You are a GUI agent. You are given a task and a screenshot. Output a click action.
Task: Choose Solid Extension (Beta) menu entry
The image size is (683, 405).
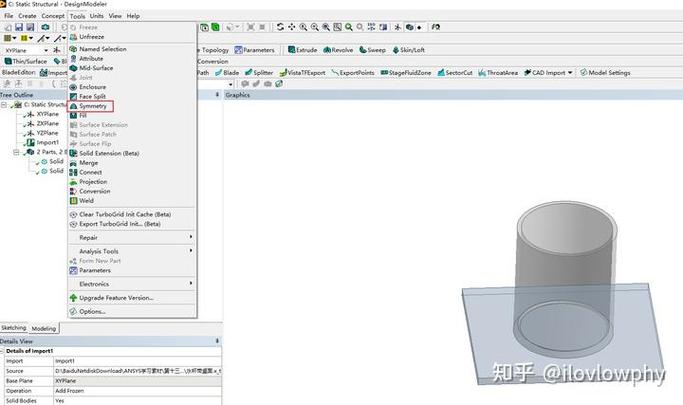coord(109,154)
